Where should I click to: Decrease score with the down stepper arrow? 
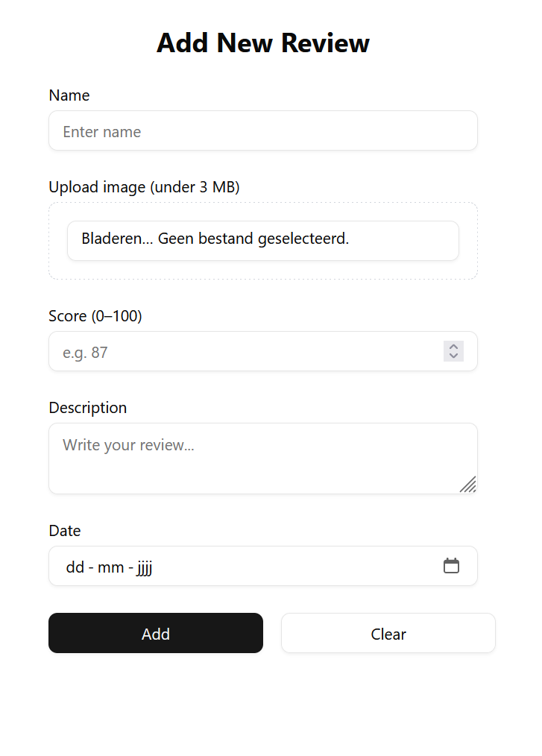pos(453,356)
